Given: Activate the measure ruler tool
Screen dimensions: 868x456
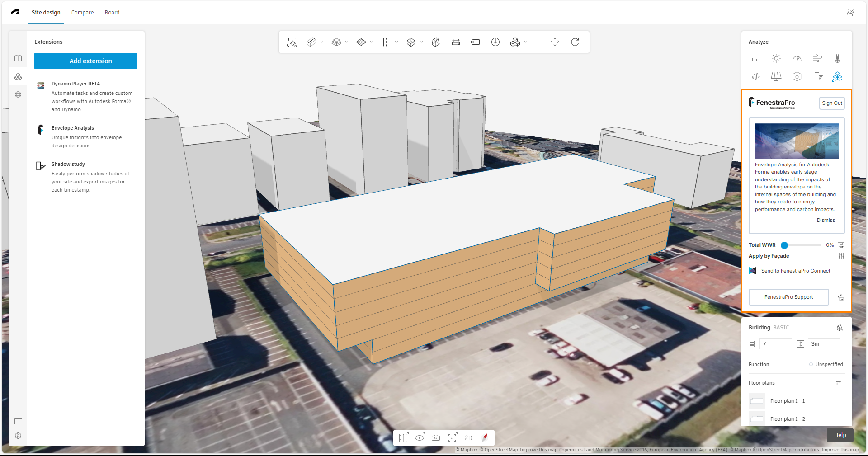Looking at the screenshot, I should pyautogui.click(x=456, y=42).
